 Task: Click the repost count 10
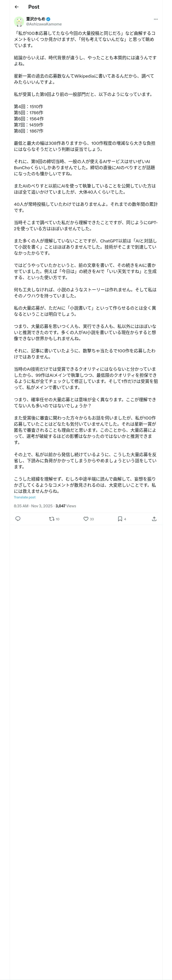point(58,519)
